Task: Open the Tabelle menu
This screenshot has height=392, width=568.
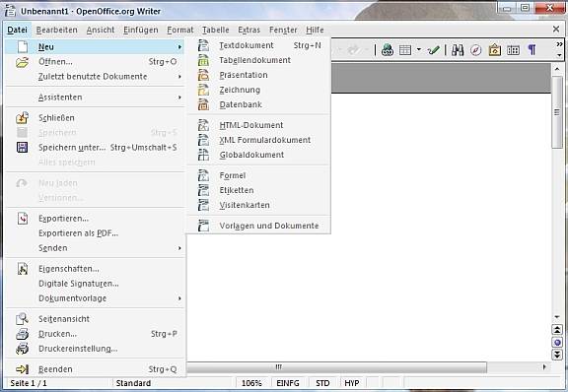Action: tap(216, 30)
